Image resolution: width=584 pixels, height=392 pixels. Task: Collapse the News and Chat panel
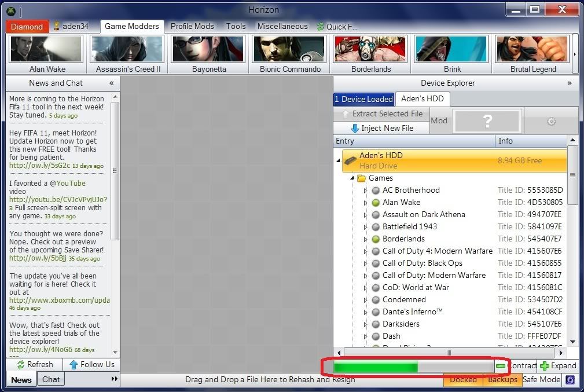click(x=111, y=83)
